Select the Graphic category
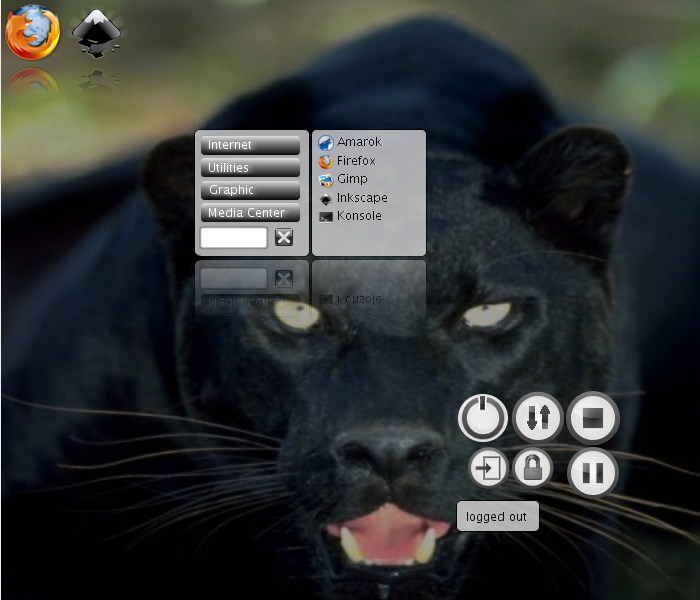Screen dimensions: 700x600 point(250,190)
